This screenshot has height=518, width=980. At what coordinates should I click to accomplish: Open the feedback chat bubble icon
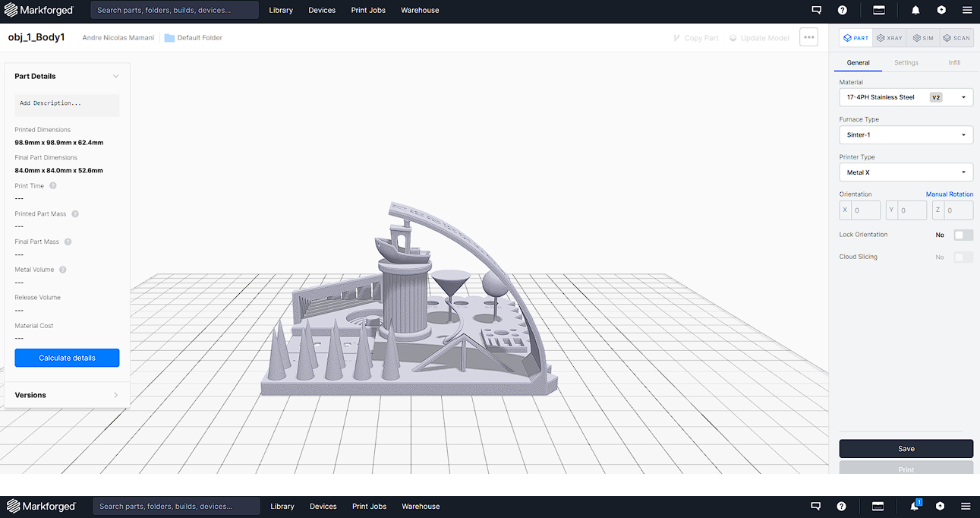coord(816,10)
